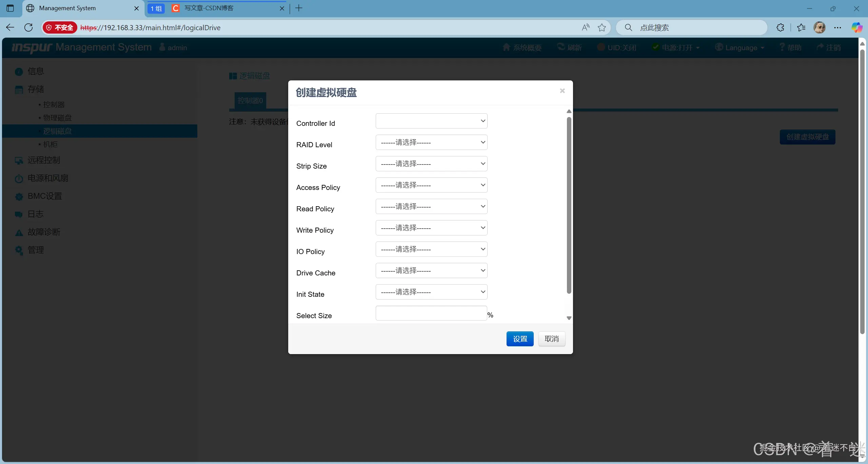Image resolution: width=868 pixels, height=464 pixels.
Task: Click the 取消 cancel button
Action: 552,339
